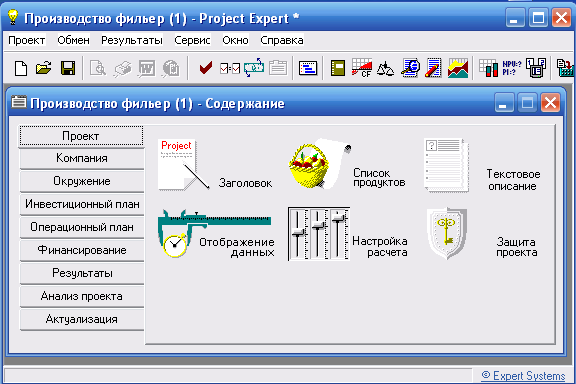Switch to the Инвестиционный план section

coord(82,204)
